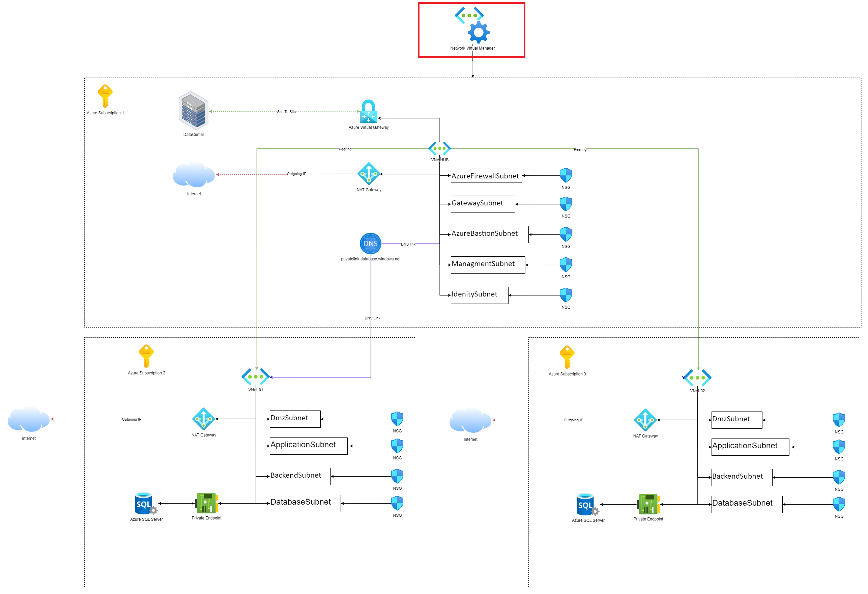Click the VNet-01 virtual network icon
Viewport: 868px width, 594px height.
pyautogui.click(x=256, y=377)
